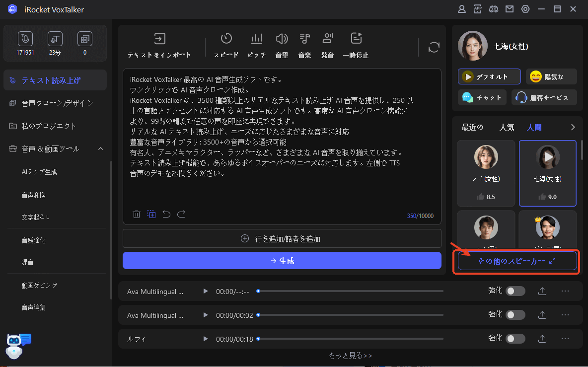Click the 生成 generate button
Viewport: 588px width, 367px height.
point(282,261)
